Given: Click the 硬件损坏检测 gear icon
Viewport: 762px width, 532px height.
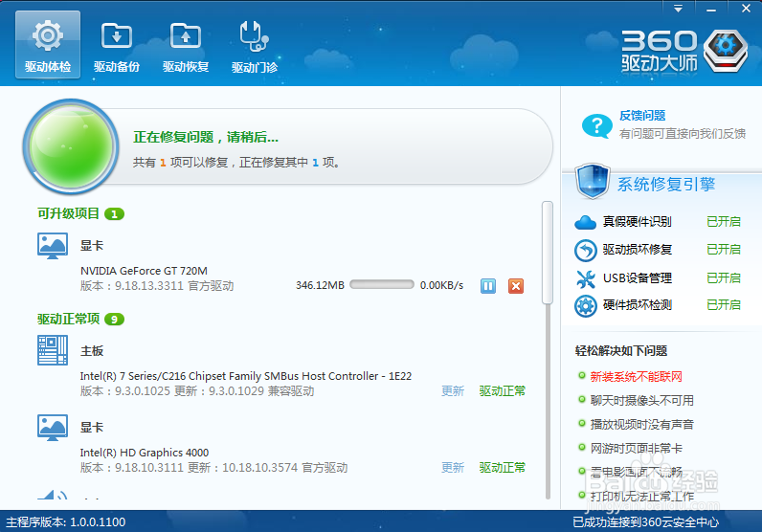Looking at the screenshot, I should [585, 306].
